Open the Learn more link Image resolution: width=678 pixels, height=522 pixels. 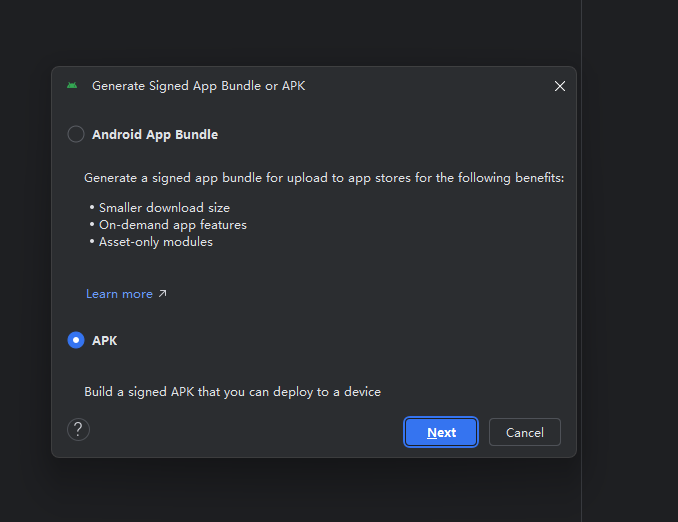coord(119,294)
